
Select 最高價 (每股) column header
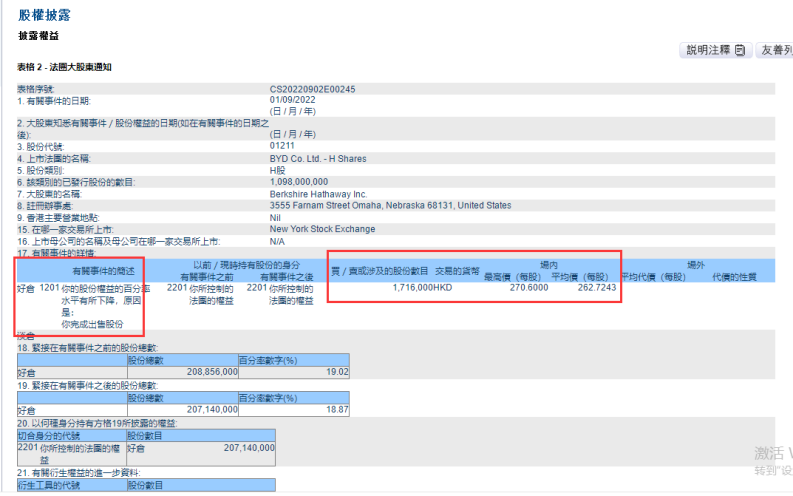(512, 277)
